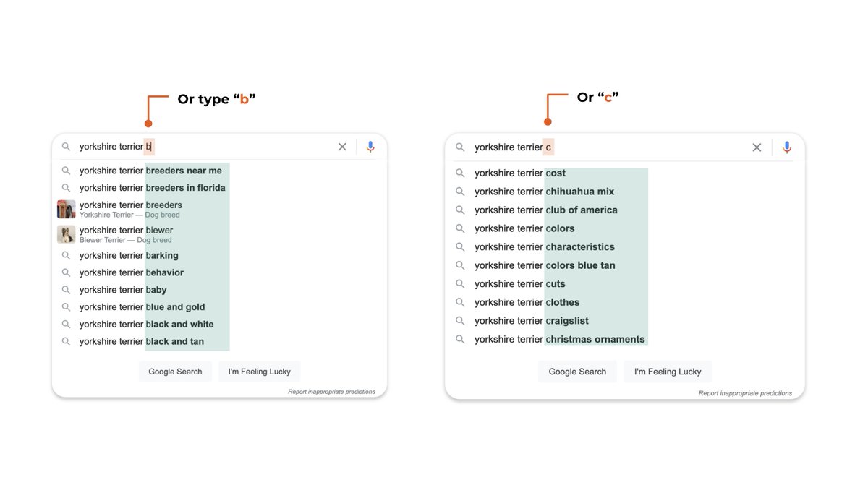The image size is (868, 485).
Task: Open 'Report inappropriate predictions' in left panel
Action: tap(331, 392)
